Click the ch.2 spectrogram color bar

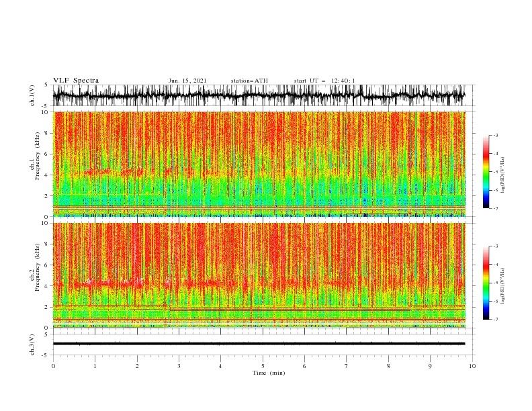(486, 283)
